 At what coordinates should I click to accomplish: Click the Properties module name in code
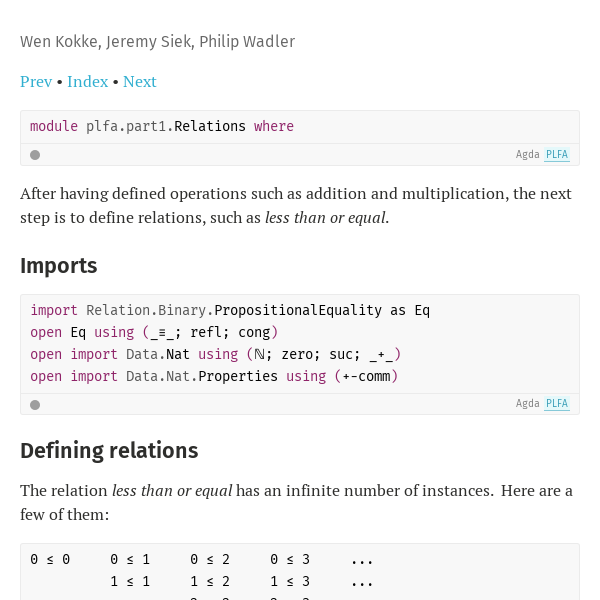[x=238, y=377]
